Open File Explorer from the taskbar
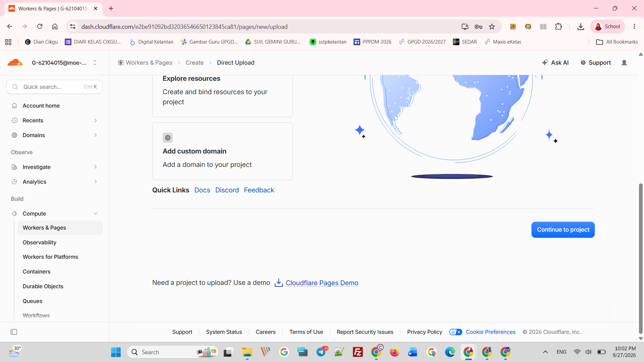 point(247,352)
